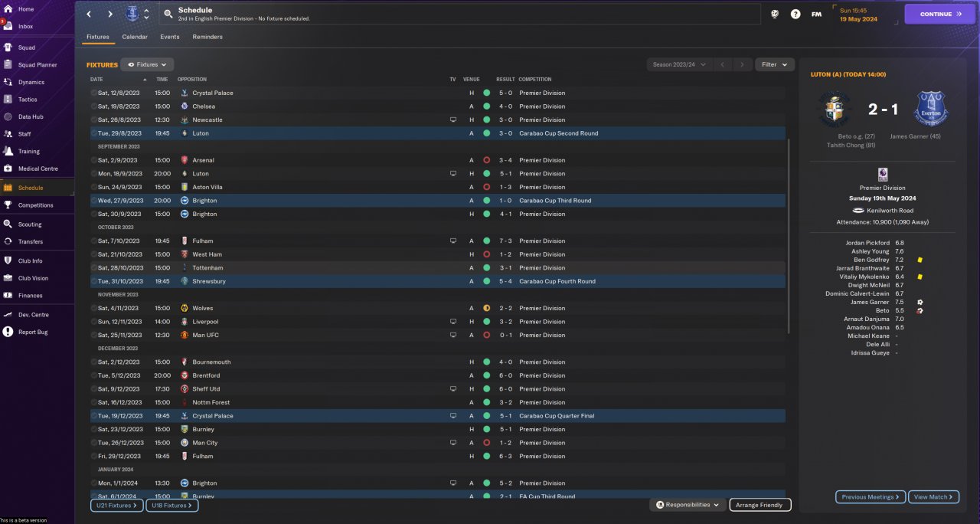980x524 pixels.
Task: Select the Man UFC 0 - 1 fixture
Action: click(x=436, y=335)
